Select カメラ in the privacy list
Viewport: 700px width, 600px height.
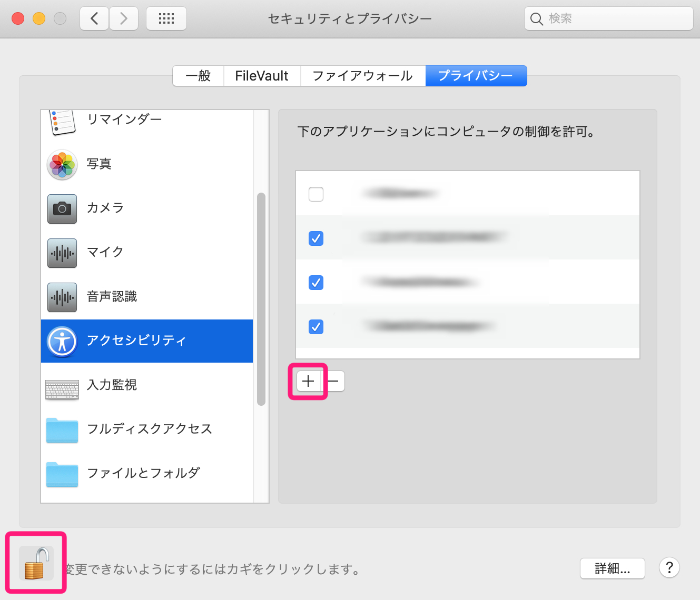click(x=147, y=208)
